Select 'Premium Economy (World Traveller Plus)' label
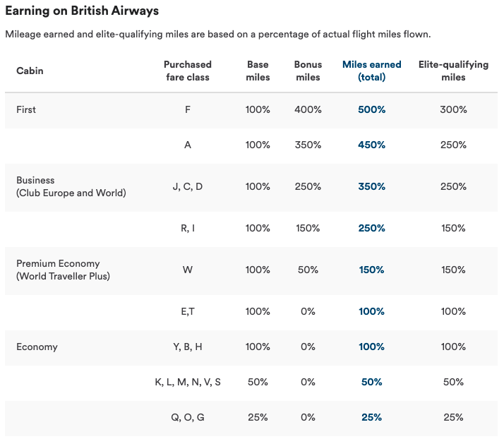This screenshot has height=439, width=504. [63, 270]
